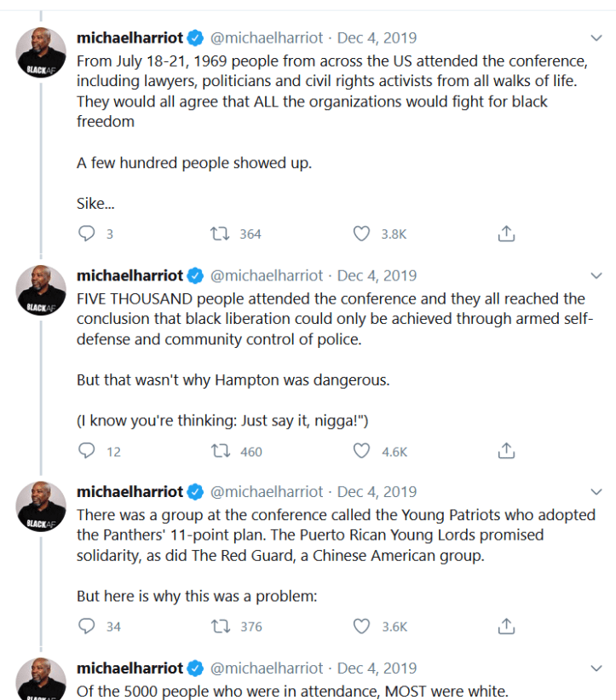Retweet the tweet with 376 retweets
The height and width of the screenshot is (700, 616).
pyautogui.click(x=223, y=626)
